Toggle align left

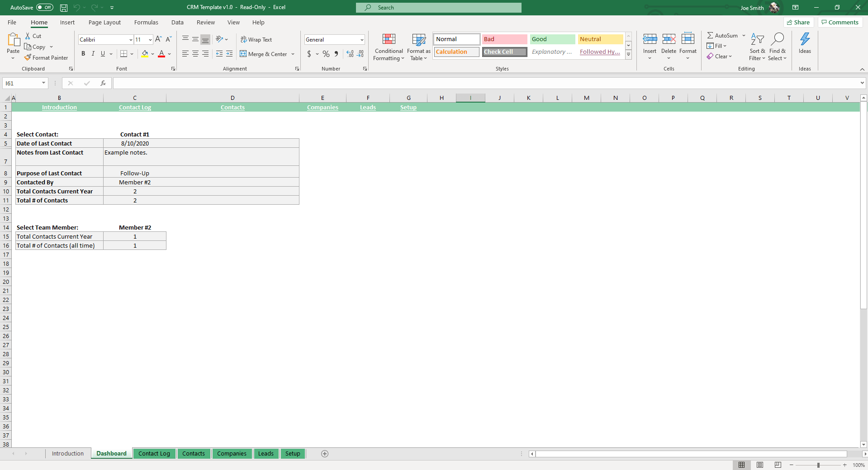185,54
